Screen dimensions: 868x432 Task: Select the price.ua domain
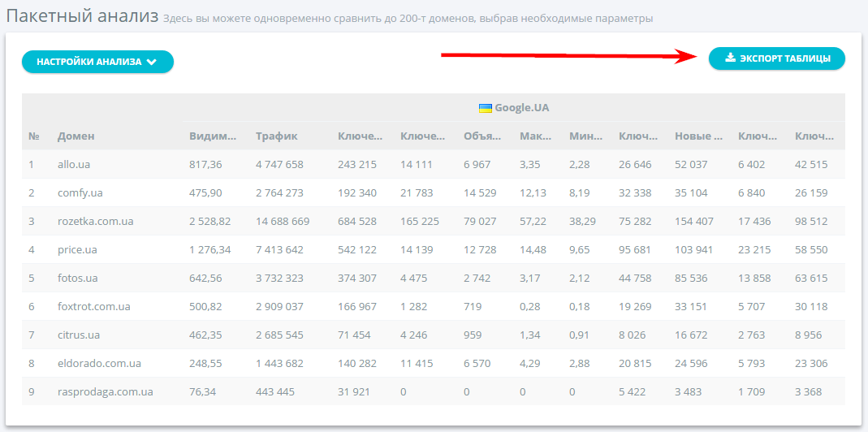coord(77,250)
